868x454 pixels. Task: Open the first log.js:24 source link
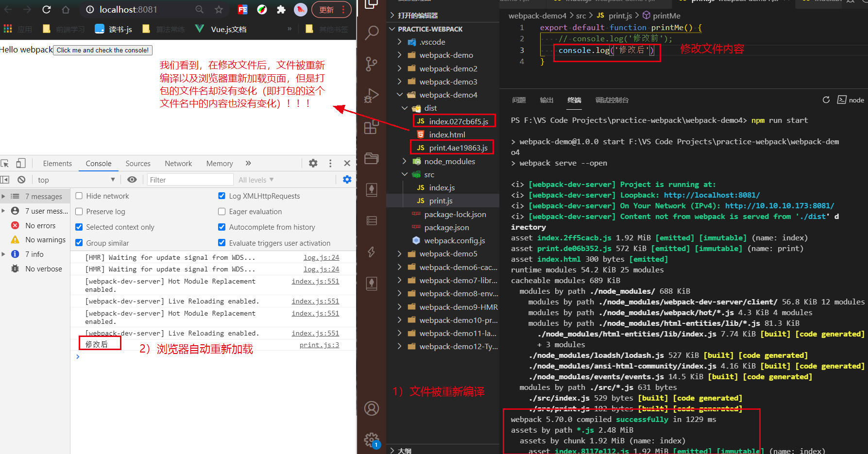click(321, 257)
